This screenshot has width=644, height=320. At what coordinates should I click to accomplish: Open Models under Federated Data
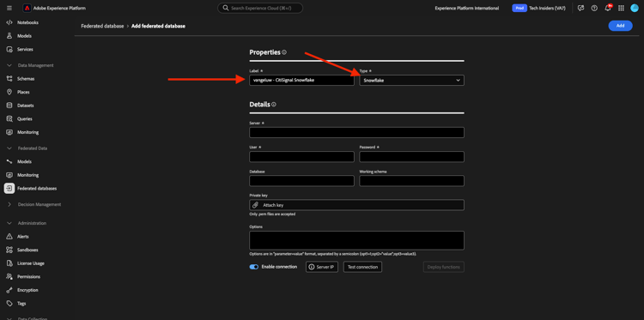tap(24, 161)
